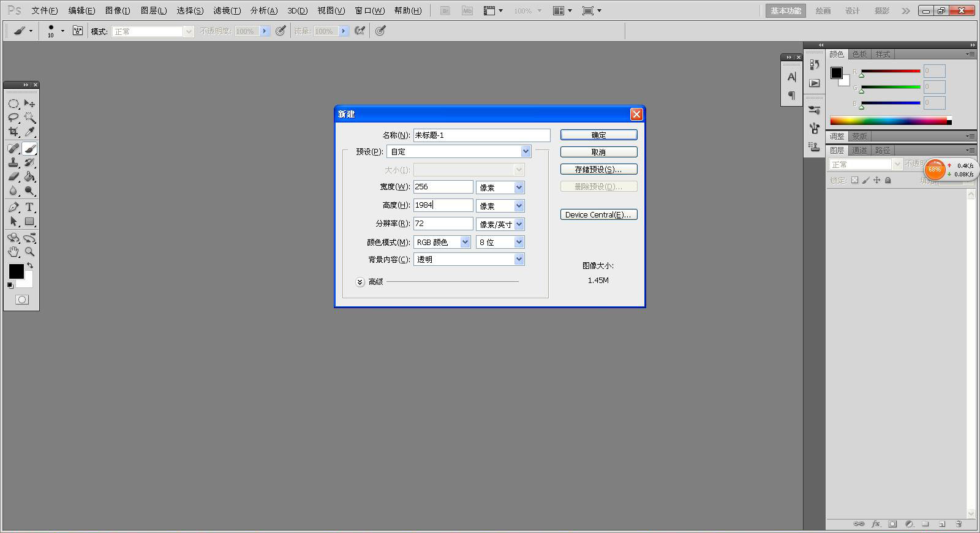Screen dimensions: 980x533
Task: Select the Elliptical Marquee tool
Action: (x=13, y=104)
